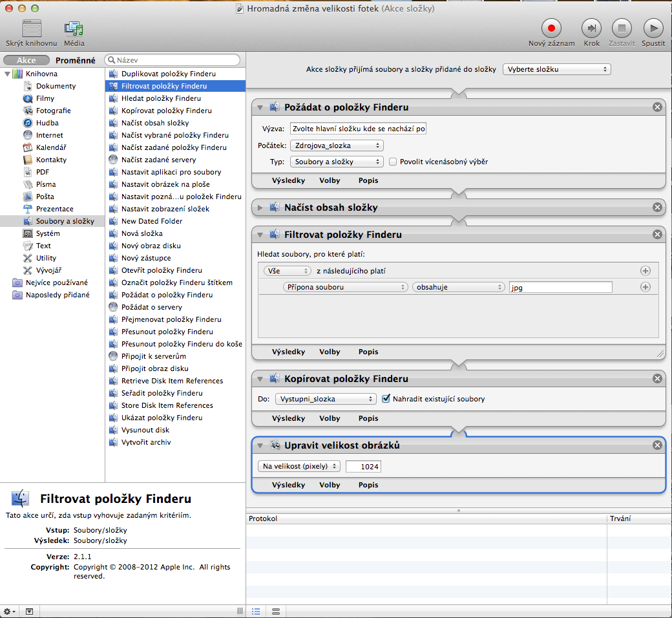Click the pixel size field showing 1024
The height and width of the screenshot is (618, 672).
click(363, 466)
